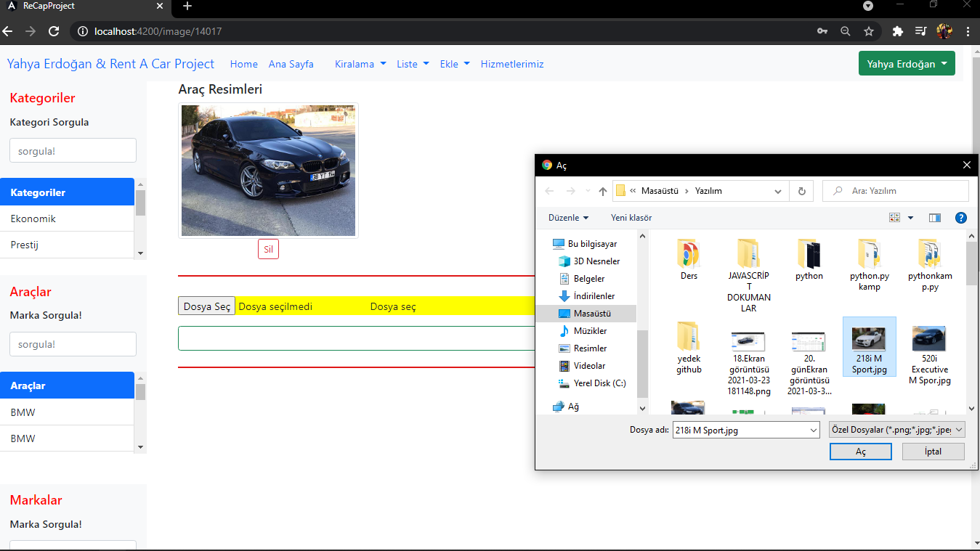980x551 pixels.
Task: Toggle the preview pane icon in the dialog toolbar
Action: 934,217
